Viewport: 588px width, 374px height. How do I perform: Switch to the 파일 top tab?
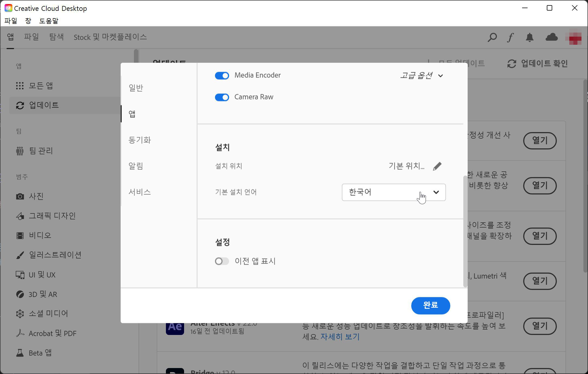pyautogui.click(x=31, y=37)
